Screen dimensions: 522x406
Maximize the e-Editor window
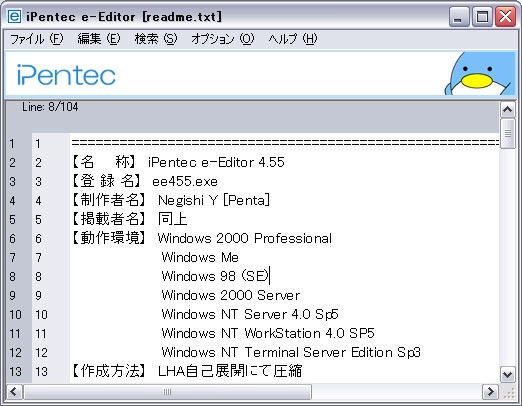pos(482,16)
